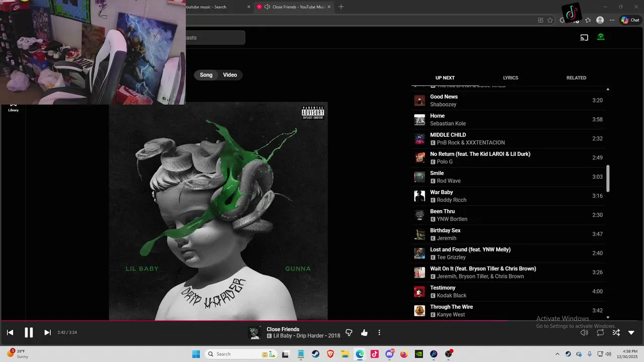Open the browser app install icon in address bar
This screenshot has width=644, height=362.
tap(540, 20)
